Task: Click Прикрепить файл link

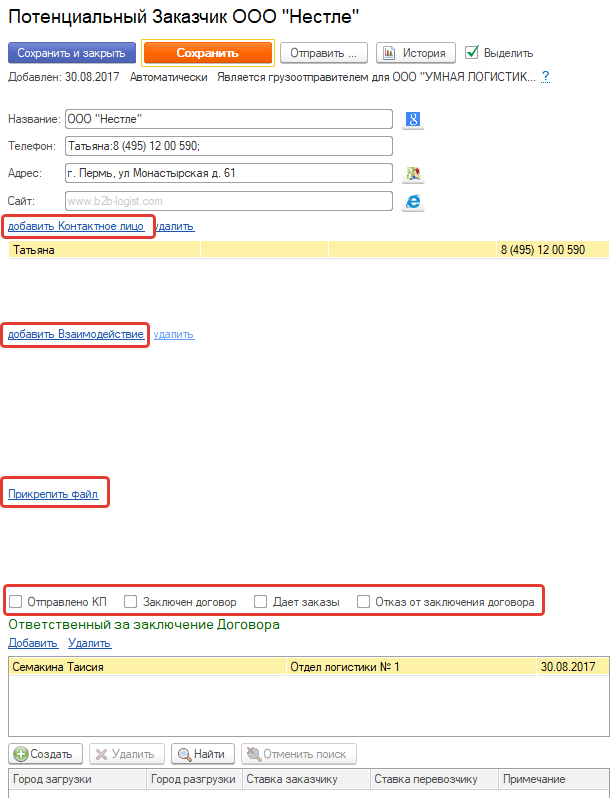Action: point(53,494)
